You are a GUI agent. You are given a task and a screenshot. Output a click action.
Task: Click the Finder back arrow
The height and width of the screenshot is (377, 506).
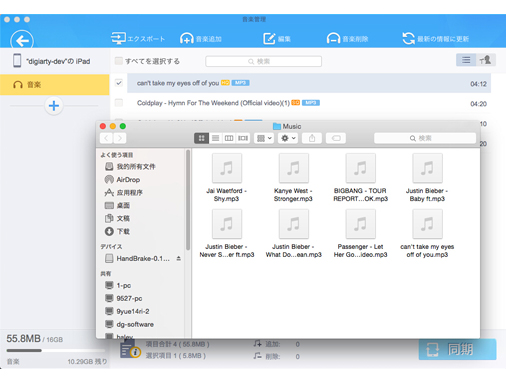click(x=106, y=138)
